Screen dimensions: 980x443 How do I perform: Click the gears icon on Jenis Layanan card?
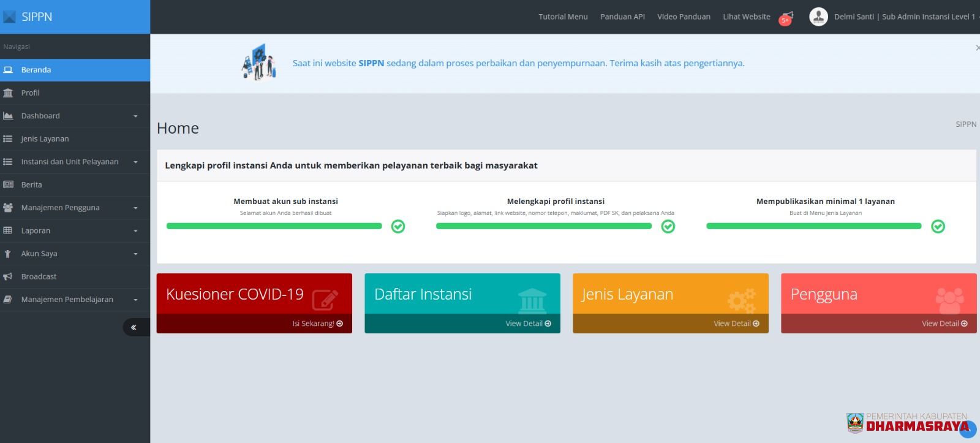pyautogui.click(x=741, y=300)
